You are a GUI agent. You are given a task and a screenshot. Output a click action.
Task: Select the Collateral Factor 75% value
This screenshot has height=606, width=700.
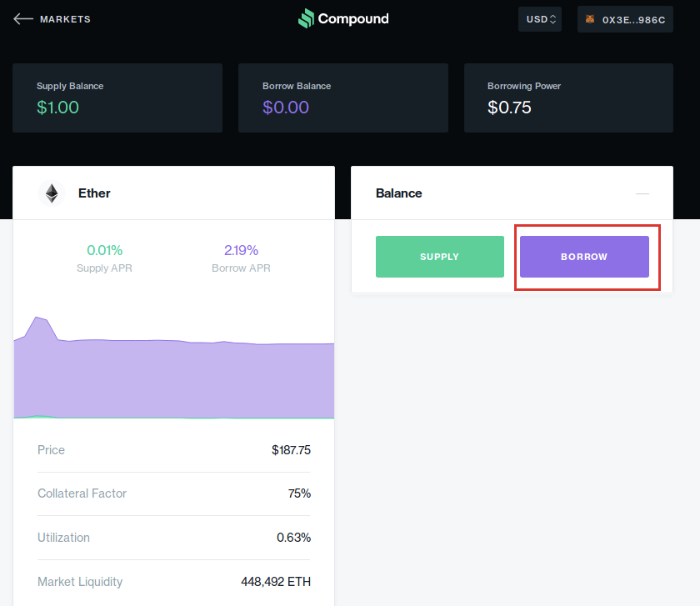tap(299, 493)
